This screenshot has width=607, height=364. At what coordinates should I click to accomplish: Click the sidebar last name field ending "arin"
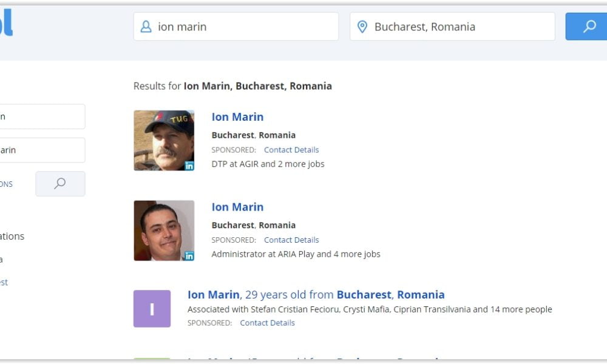click(x=42, y=150)
